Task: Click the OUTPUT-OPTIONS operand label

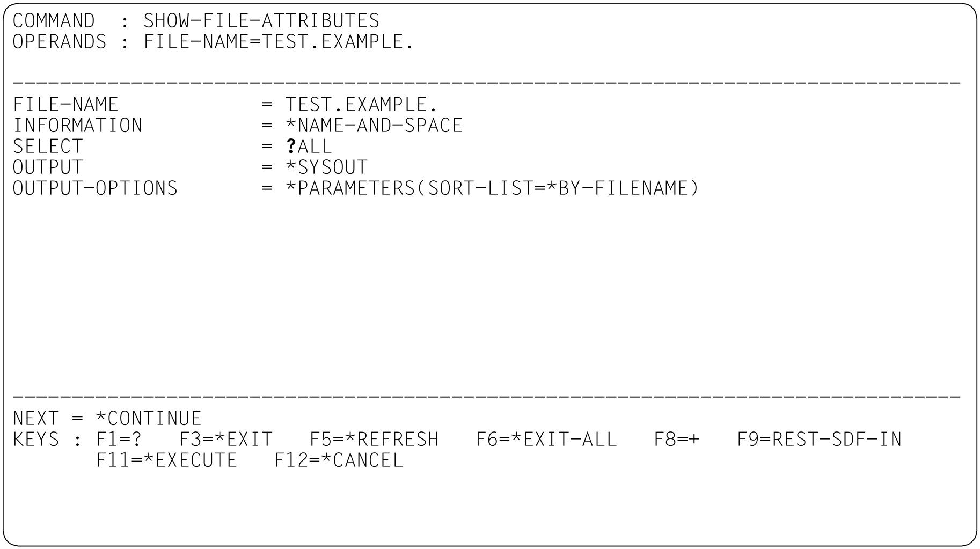Action: 96,188
